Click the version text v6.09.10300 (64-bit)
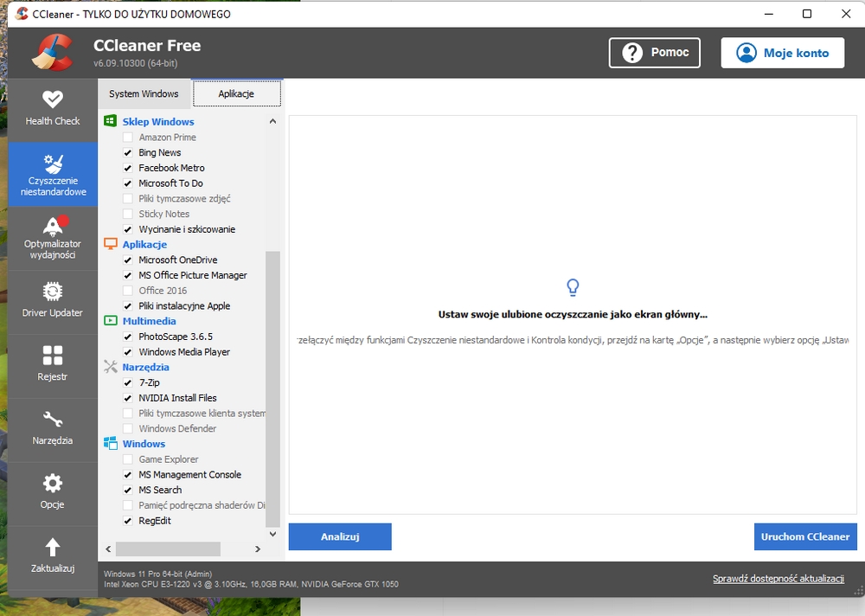The image size is (865, 616). pyautogui.click(x=136, y=63)
